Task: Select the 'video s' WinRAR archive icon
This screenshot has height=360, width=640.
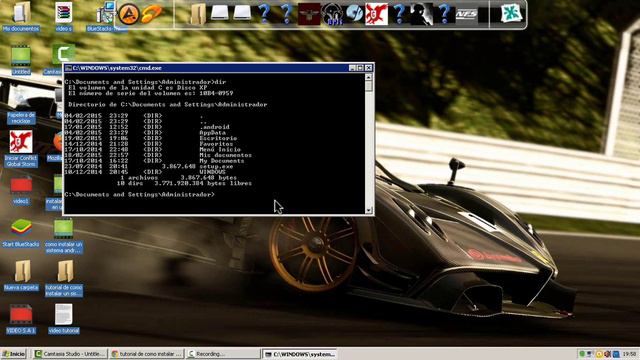Action: tap(64, 17)
